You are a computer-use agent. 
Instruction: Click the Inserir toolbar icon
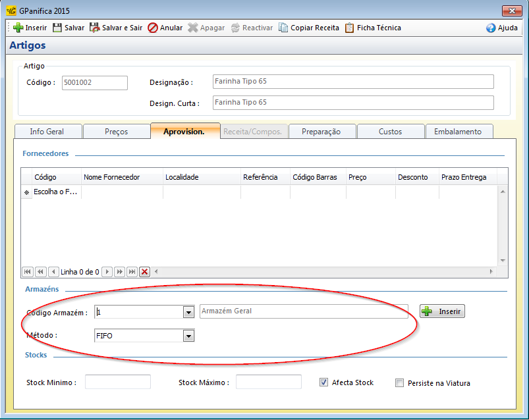click(18, 28)
